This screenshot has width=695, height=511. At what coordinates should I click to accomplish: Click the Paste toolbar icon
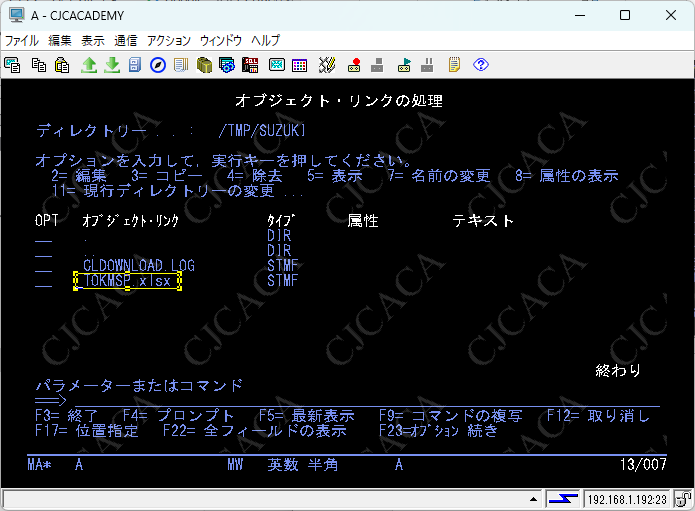(x=62, y=65)
